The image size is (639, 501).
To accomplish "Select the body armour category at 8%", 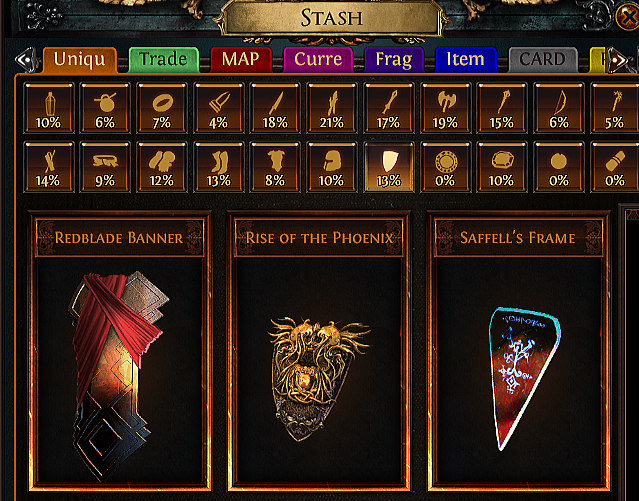I will 275,166.
